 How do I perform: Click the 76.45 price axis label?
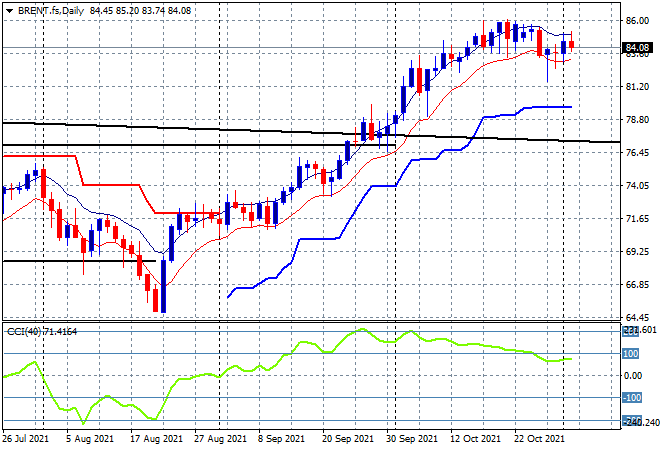(x=637, y=152)
